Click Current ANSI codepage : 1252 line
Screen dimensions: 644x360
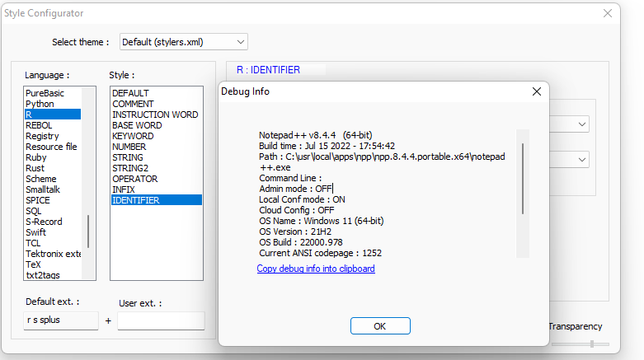pyautogui.click(x=321, y=252)
